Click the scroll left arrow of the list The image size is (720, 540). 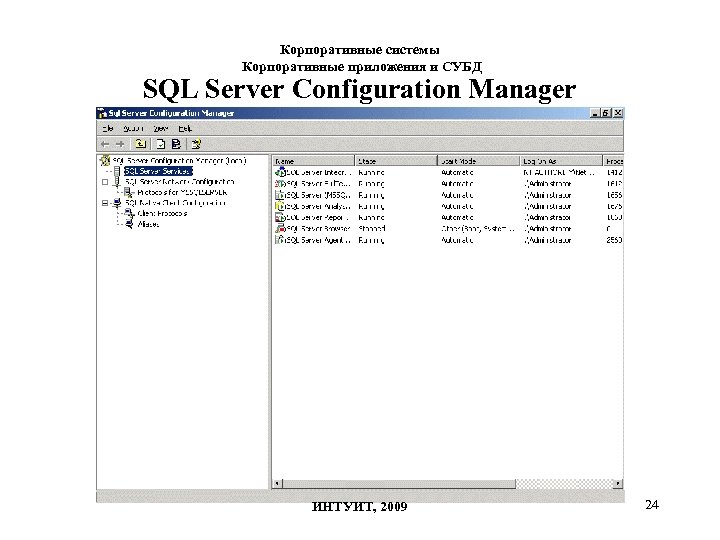[x=277, y=484]
